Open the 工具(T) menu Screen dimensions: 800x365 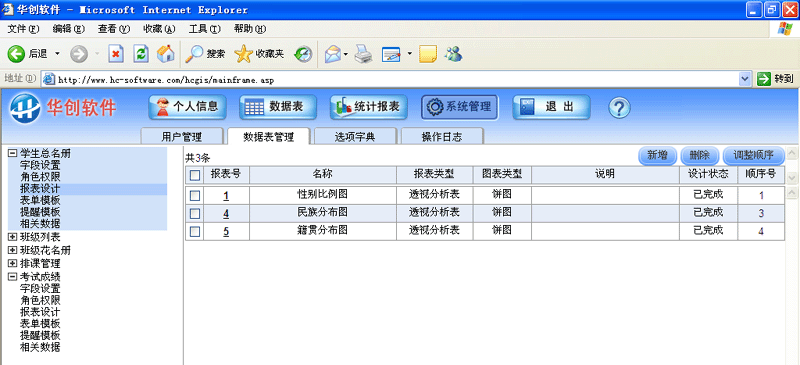[x=204, y=29]
